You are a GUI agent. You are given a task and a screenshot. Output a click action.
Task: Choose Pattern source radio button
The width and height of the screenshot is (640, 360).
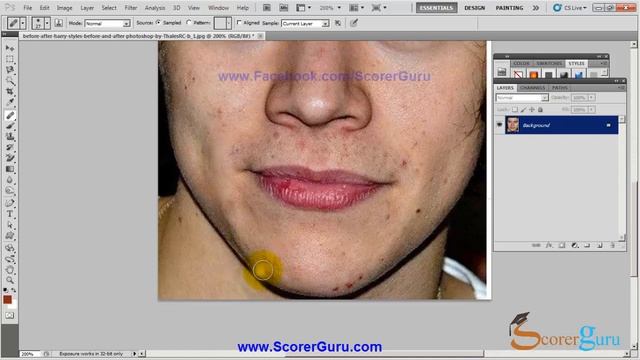click(189, 23)
